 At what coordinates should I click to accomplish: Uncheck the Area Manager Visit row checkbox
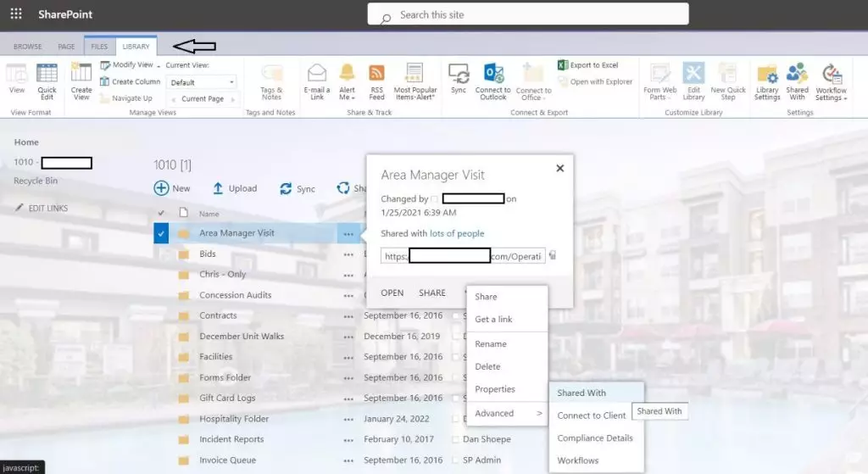pyautogui.click(x=161, y=233)
